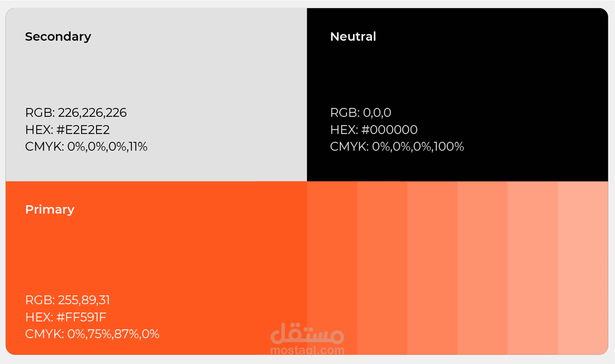Click the RGB: 255,89,31 text
615x364 pixels.
tap(68, 300)
